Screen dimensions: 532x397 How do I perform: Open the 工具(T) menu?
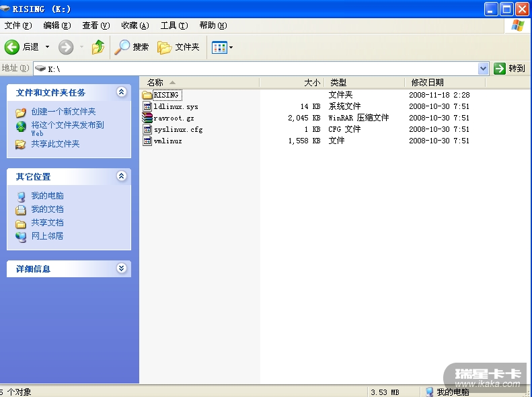point(174,26)
